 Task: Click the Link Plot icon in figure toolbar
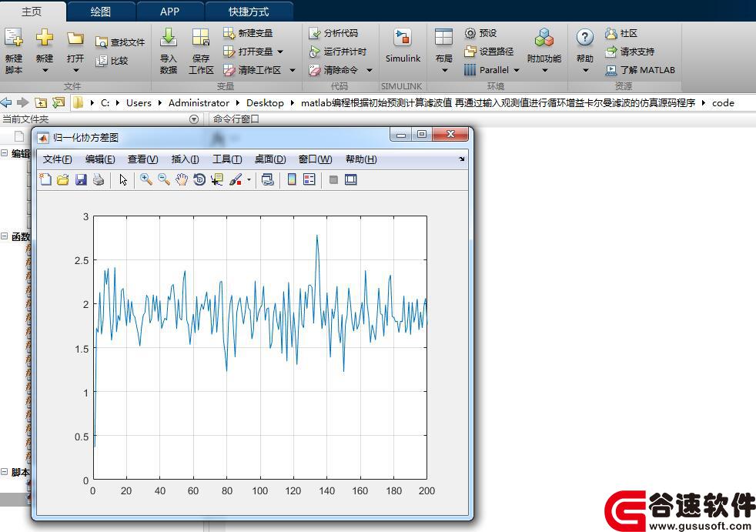click(x=268, y=180)
